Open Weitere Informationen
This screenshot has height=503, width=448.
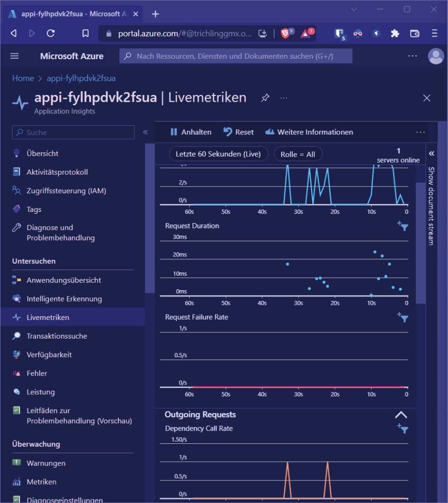click(x=309, y=132)
